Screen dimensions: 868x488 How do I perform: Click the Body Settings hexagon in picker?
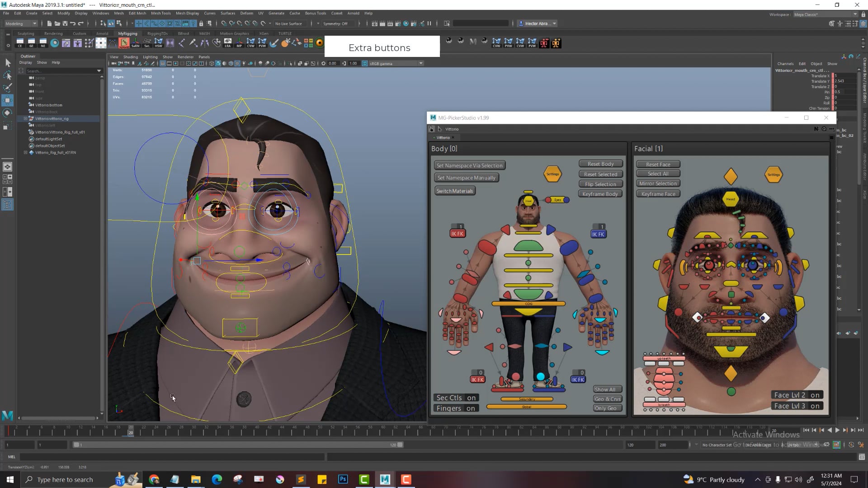pos(552,174)
